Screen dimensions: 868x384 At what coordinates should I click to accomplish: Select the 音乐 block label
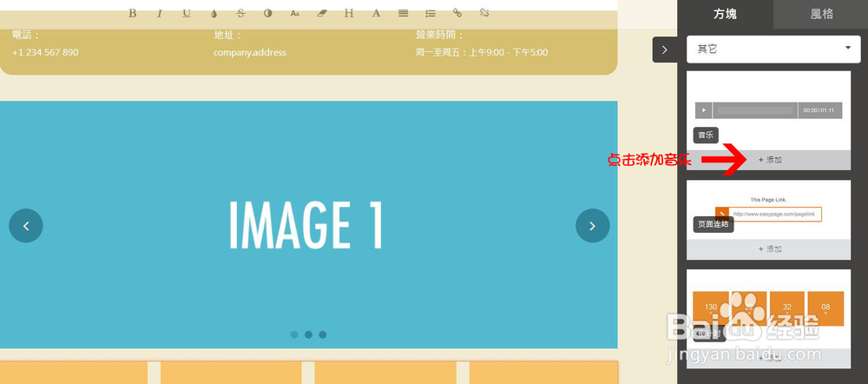click(706, 136)
